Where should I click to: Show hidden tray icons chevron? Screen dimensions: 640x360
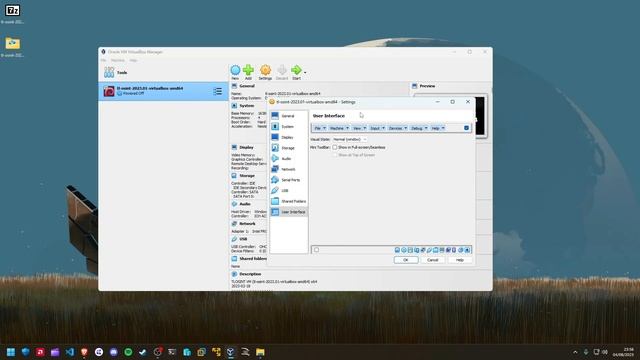(575, 352)
